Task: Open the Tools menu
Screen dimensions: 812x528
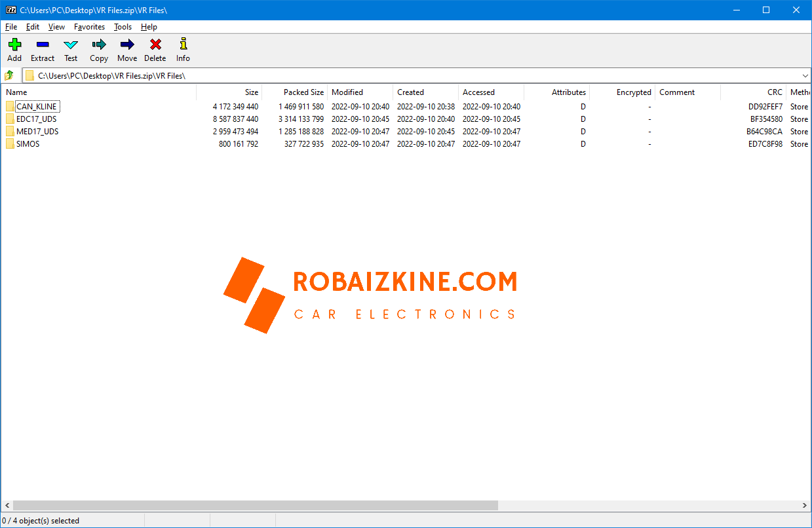Action: pos(123,27)
